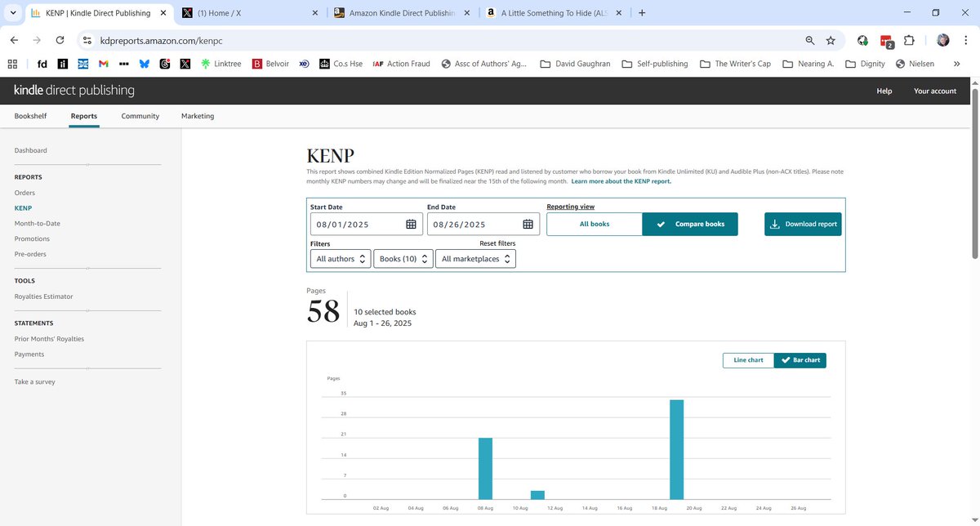The image size is (980, 526).
Task: Open Your account in header
Action: click(x=935, y=91)
